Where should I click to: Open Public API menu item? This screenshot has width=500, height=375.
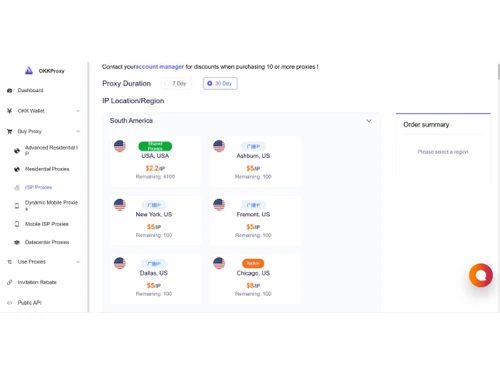pos(29,303)
